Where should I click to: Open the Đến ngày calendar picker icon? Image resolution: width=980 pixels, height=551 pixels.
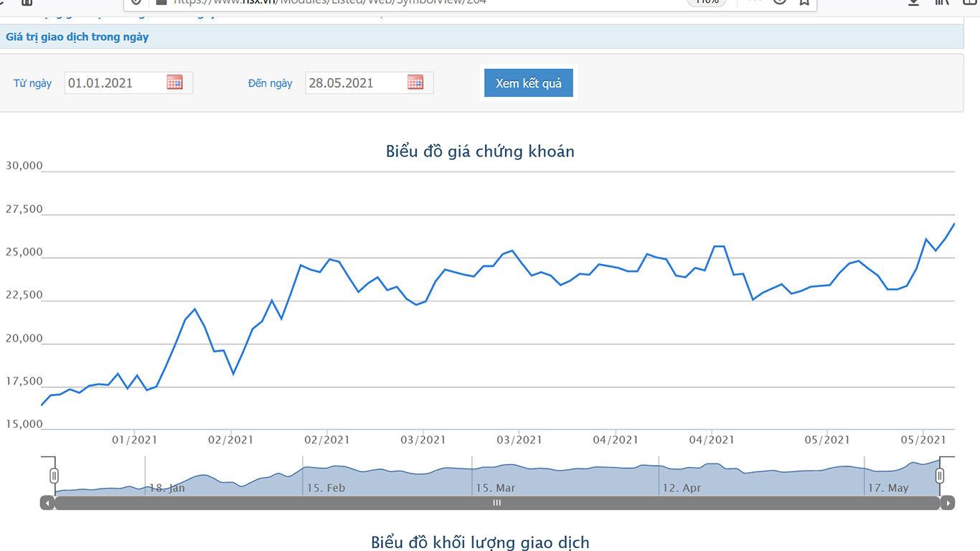tap(415, 83)
